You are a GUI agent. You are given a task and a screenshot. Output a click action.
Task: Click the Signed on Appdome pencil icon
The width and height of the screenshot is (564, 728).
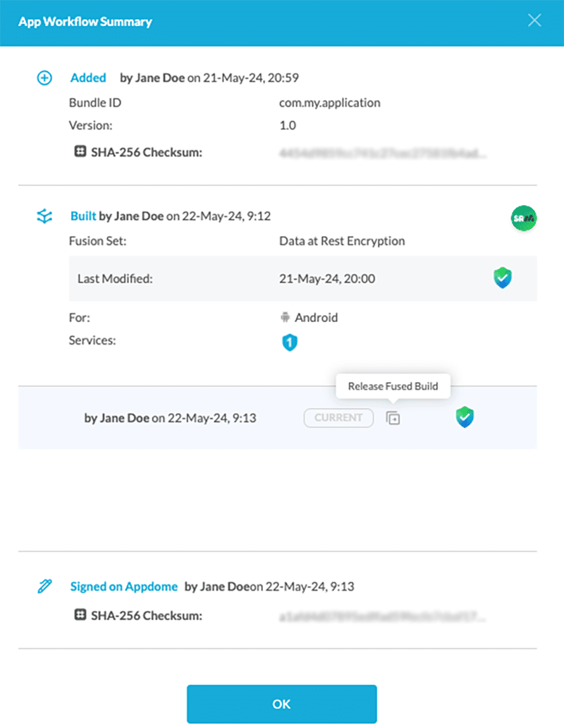click(44, 586)
